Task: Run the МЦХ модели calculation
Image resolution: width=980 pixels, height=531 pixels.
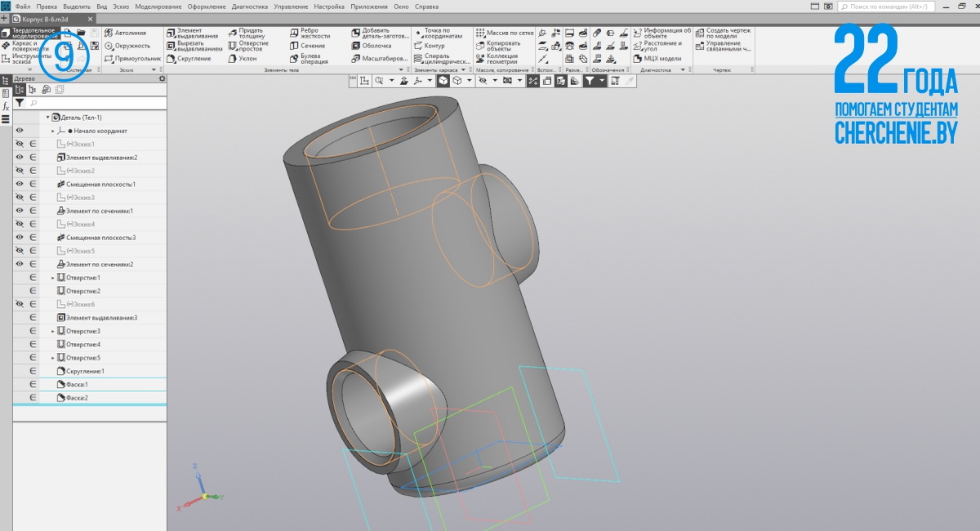Action: [661, 59]
